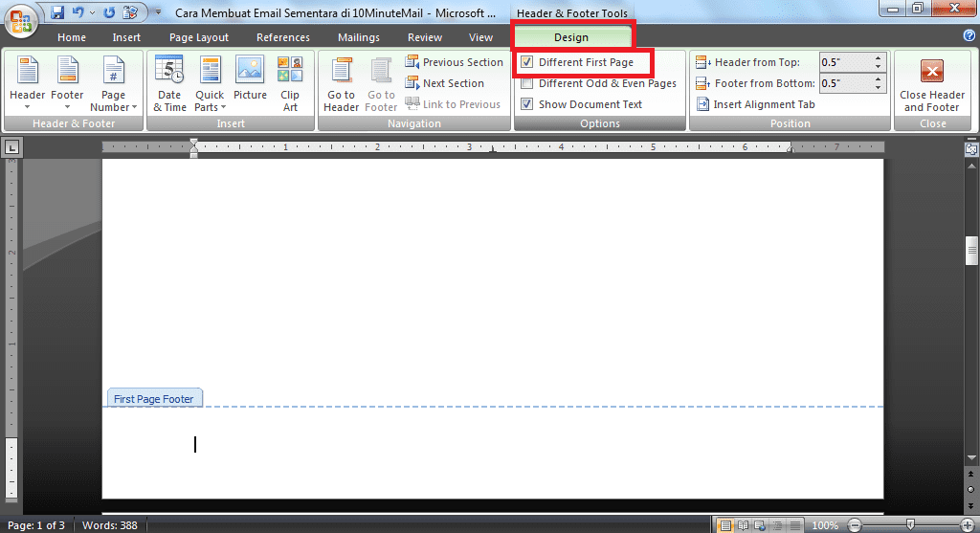Screen dimensions: 980x533
Task: Enable Different Odd & Even Pages
Action: pyautogui.click(x=527, y=83)
